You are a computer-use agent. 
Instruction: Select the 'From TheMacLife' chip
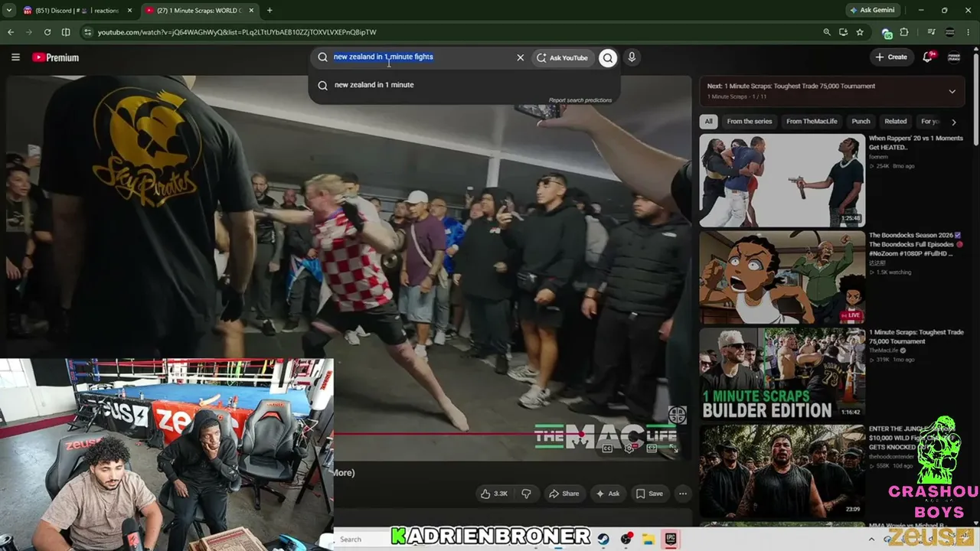pos(812,122)
